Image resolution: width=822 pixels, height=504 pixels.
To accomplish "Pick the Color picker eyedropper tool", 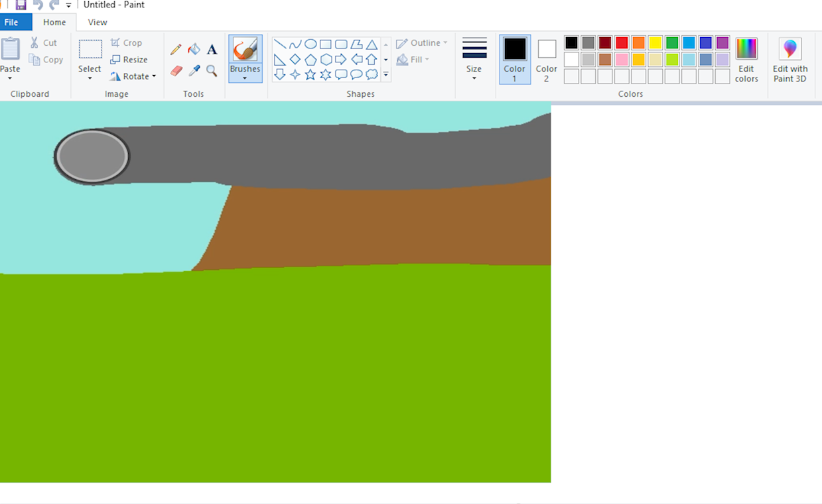I will coord(194,70).
